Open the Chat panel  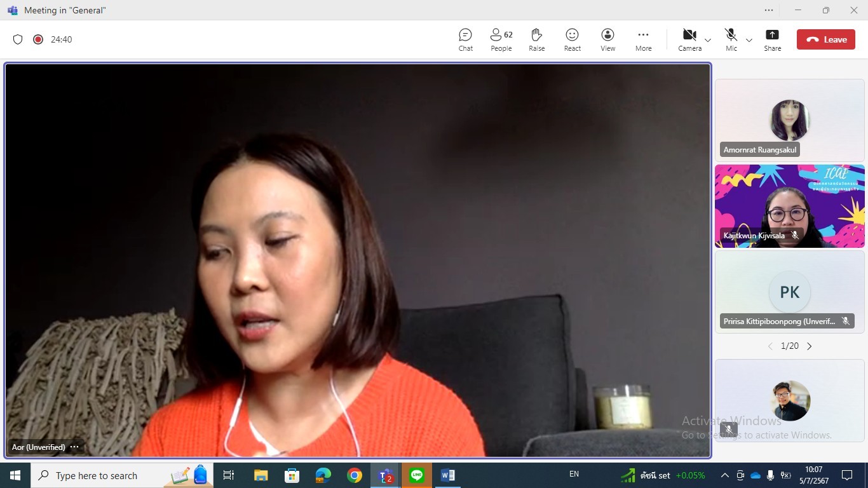465,39
